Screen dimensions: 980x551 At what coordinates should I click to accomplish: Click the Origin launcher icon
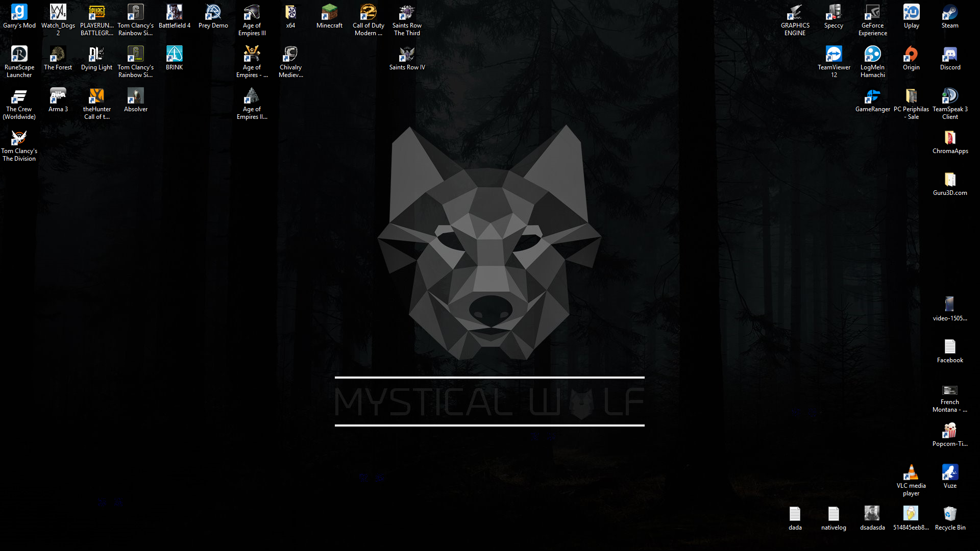[x=911, y=54]
